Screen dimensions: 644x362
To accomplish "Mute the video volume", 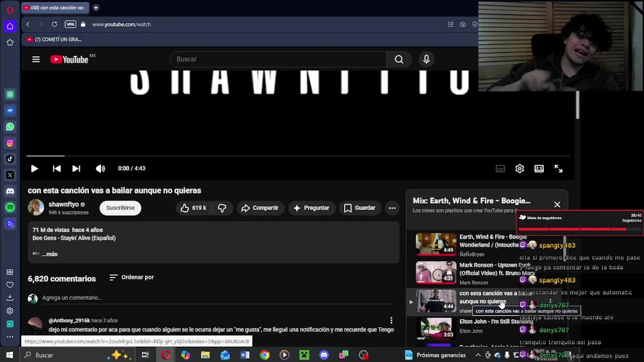I will coord(100,168).
